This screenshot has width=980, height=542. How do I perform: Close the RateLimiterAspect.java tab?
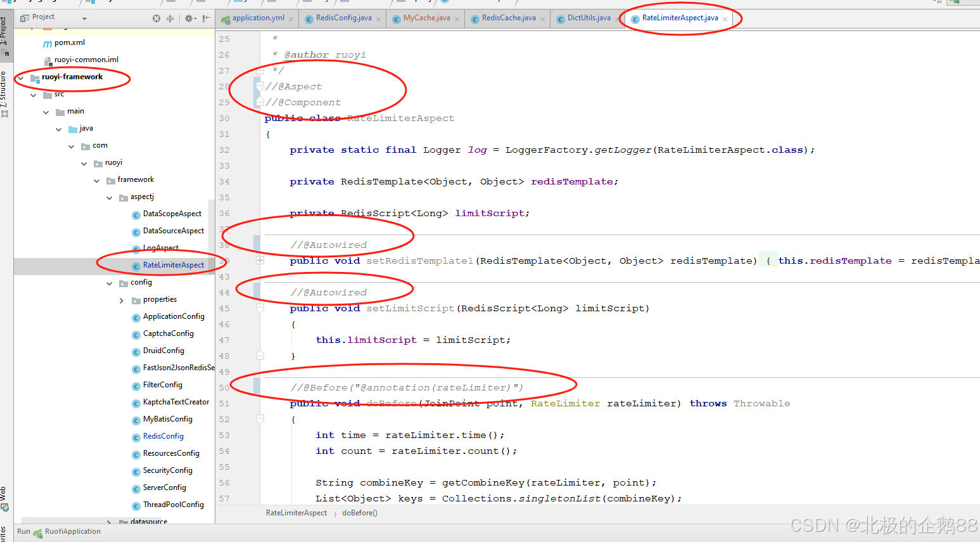point(725,19)
